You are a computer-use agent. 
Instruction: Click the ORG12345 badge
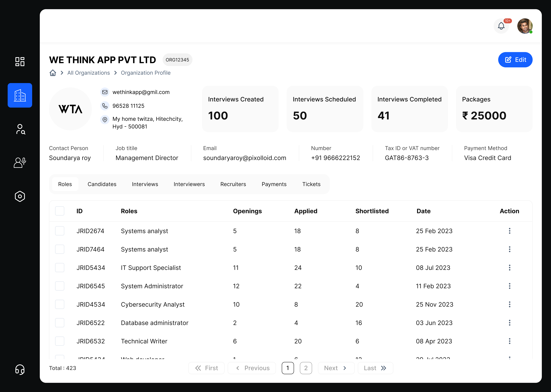point(177,60)
